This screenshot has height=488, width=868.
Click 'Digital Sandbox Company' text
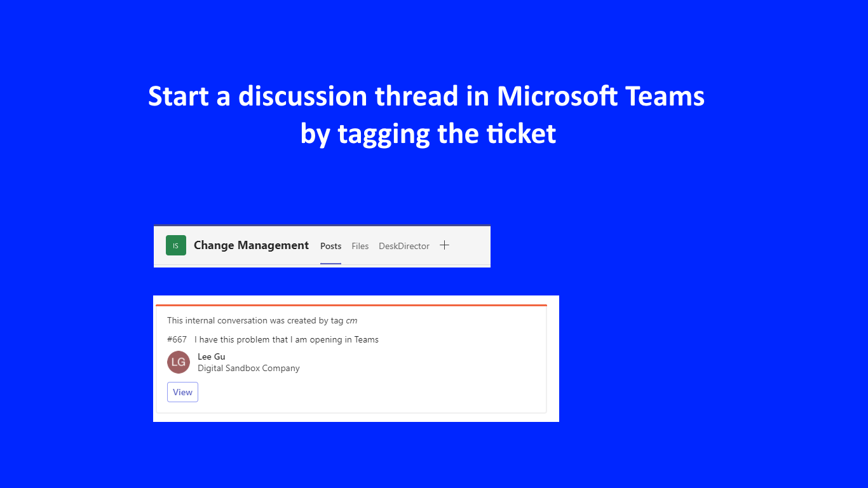coord(248,368)
